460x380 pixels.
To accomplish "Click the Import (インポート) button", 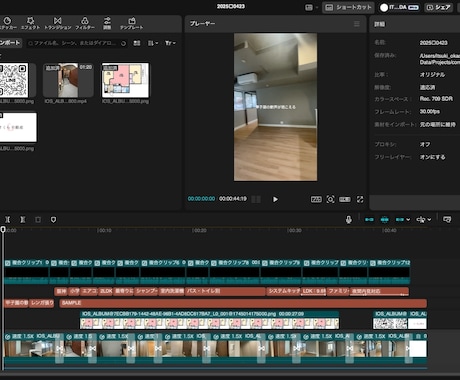I will click(11, 43).
